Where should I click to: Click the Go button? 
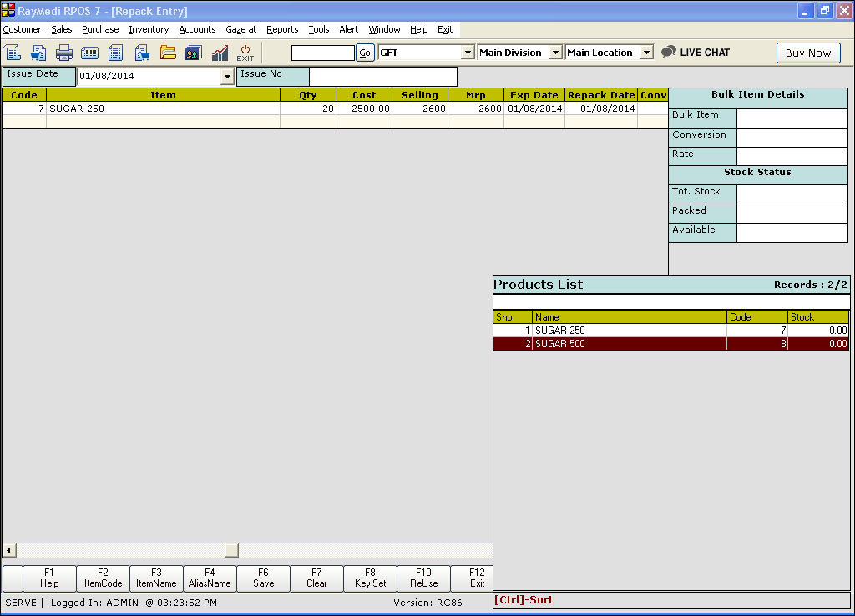pyautogui.click(x=366, y=53)
